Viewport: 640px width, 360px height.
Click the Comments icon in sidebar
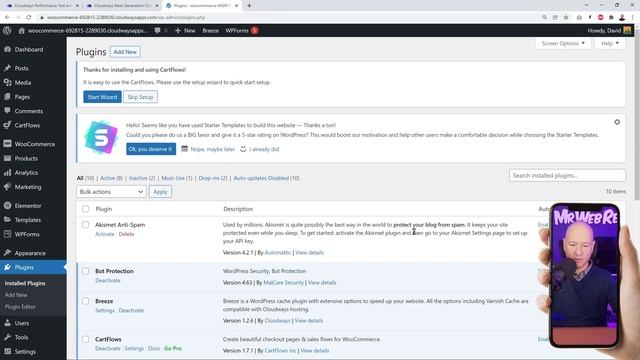tap(7, 111)
